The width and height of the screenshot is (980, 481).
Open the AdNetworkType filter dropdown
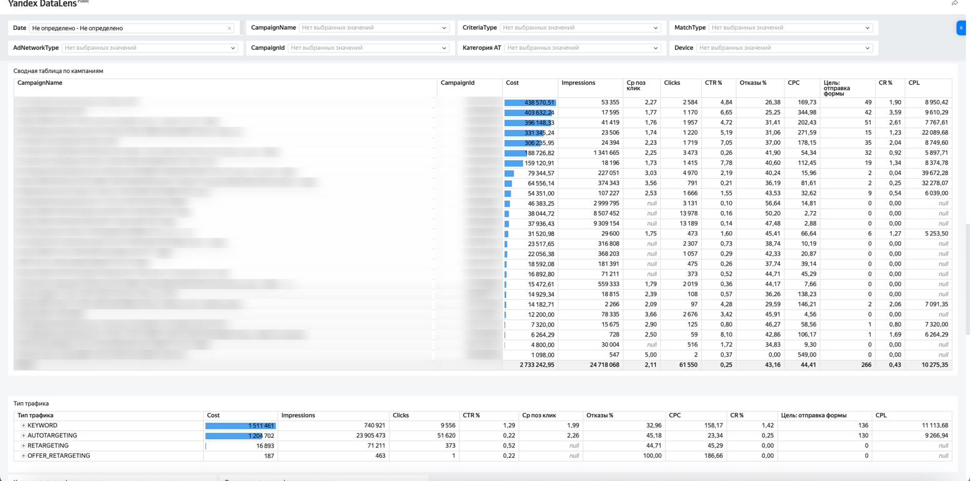point(150,47)
